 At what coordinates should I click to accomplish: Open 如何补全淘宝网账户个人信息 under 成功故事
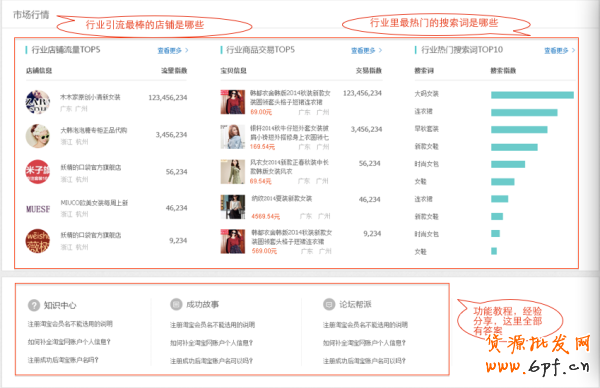(x=212, y=343)
